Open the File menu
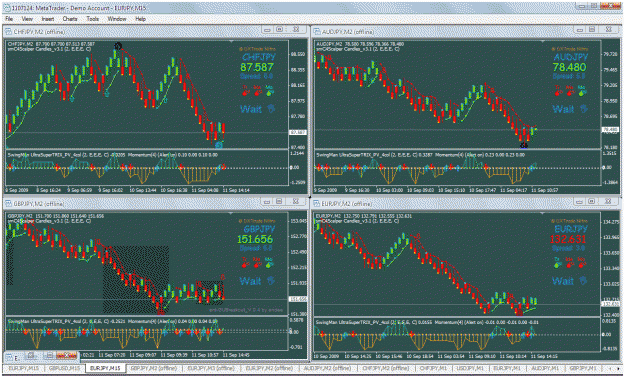Image resolution: width=625 pixels, height=376 pixels. pyautogui.click(x=9, y=19)
